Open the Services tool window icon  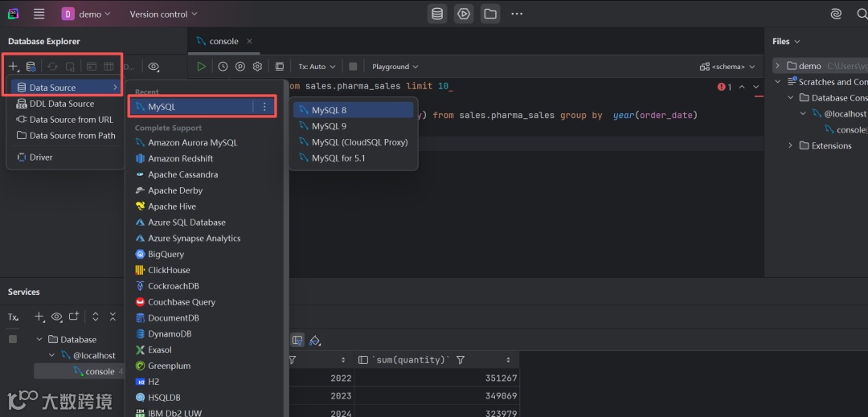coord(464,14)
